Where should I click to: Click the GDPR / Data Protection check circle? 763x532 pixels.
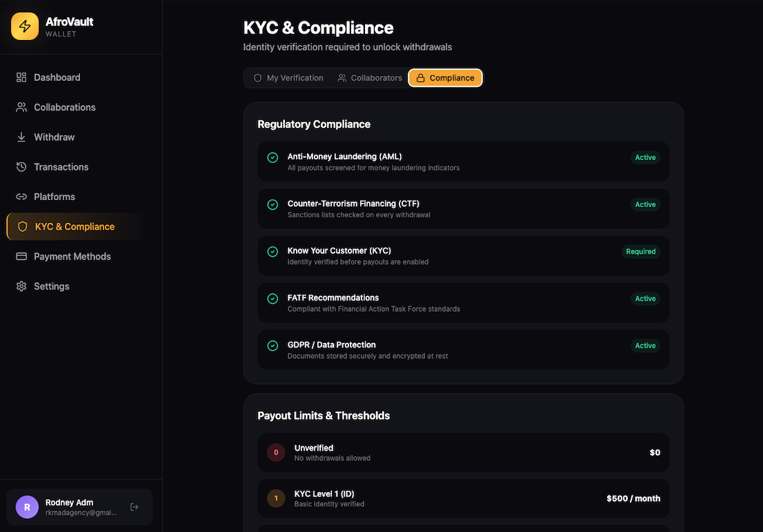[272, 345]
